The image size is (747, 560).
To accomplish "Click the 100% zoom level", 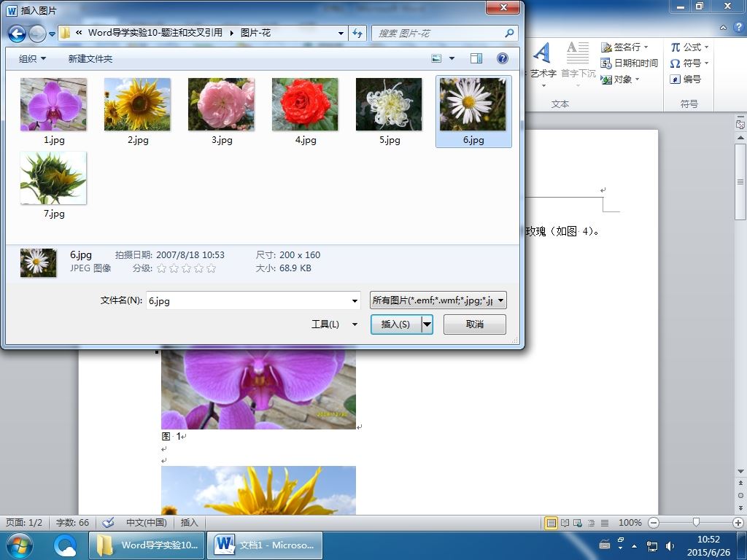I will [x=630, y=523].
